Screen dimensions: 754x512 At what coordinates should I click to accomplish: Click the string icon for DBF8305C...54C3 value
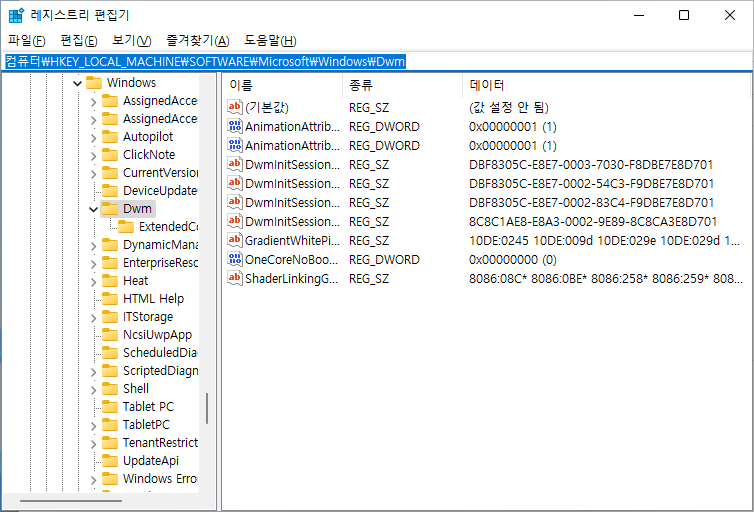[235, 183]
